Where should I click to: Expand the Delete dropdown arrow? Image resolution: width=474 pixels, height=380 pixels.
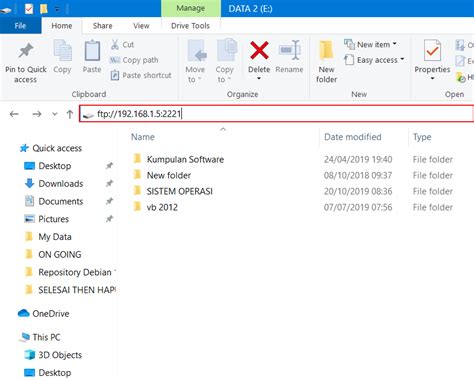pos(259,79)
